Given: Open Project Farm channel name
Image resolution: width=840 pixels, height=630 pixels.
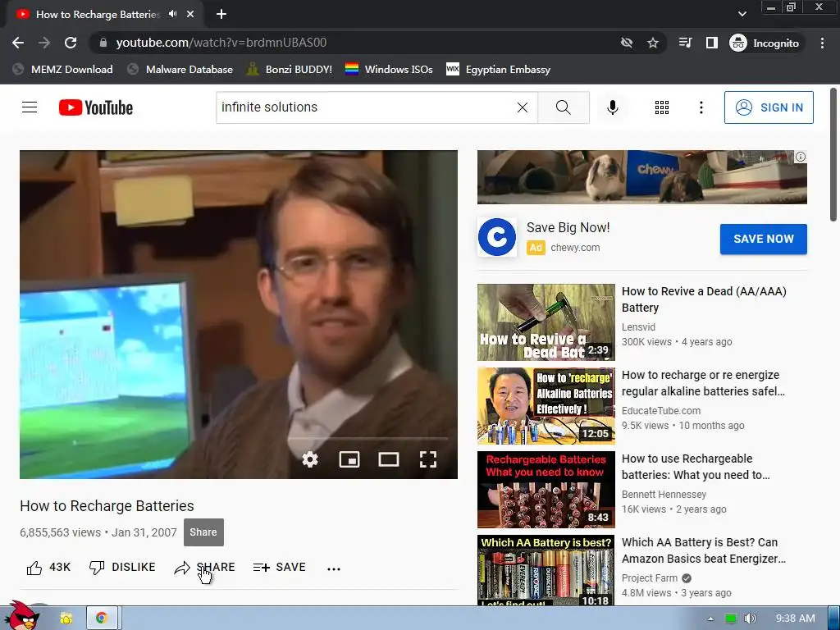Looking at the screenshot, I should (x=650, y=578).
